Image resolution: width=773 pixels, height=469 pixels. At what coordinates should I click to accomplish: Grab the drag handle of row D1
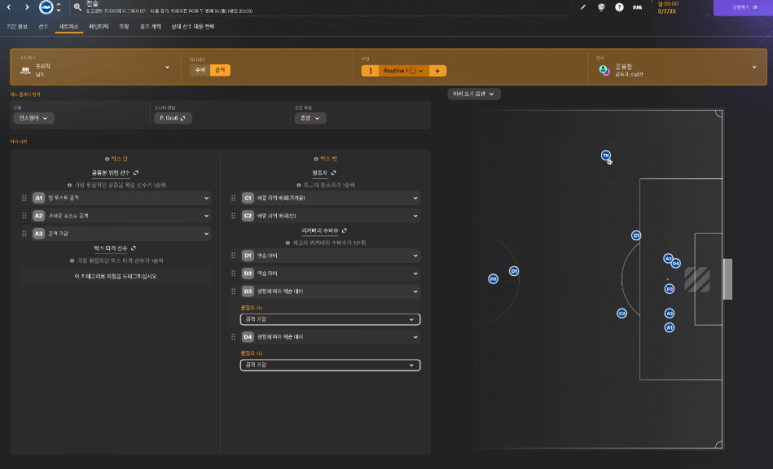pos(233,255)
